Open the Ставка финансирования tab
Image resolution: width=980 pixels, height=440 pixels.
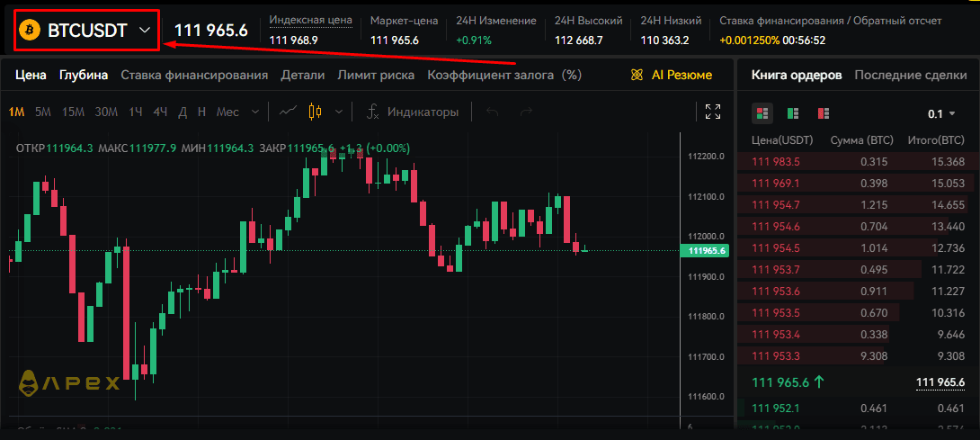click(x=194, y=75)
